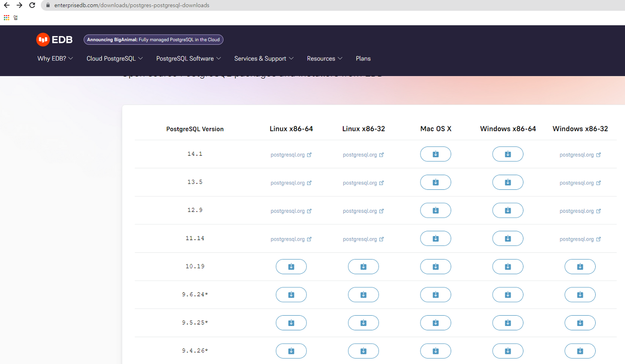Open postgresql.org link for 14.1 Linux x86-64
The image size is (625, 364).
[x=291, y=155]
